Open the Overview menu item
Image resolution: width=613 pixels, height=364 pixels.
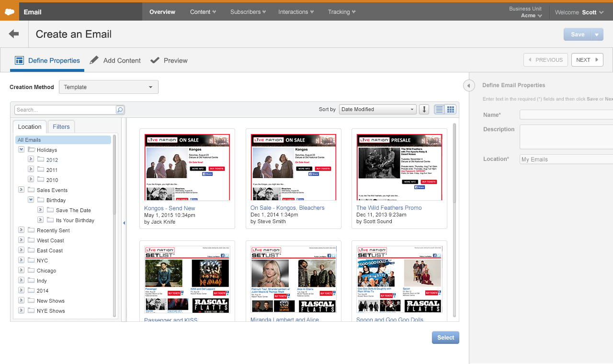(x=162, y=12)
